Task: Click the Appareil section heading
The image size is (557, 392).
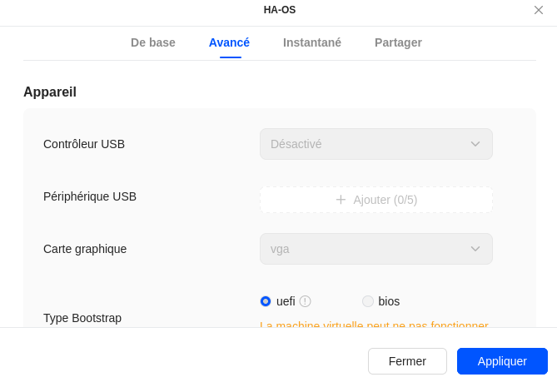Action: pyautogui.click(x=50, y=92)
